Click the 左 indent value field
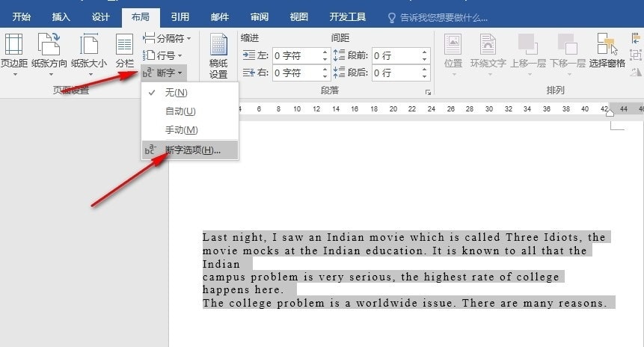Image resolution: width=644 pixels, height=347 pixels. click(x=296, y=55)
